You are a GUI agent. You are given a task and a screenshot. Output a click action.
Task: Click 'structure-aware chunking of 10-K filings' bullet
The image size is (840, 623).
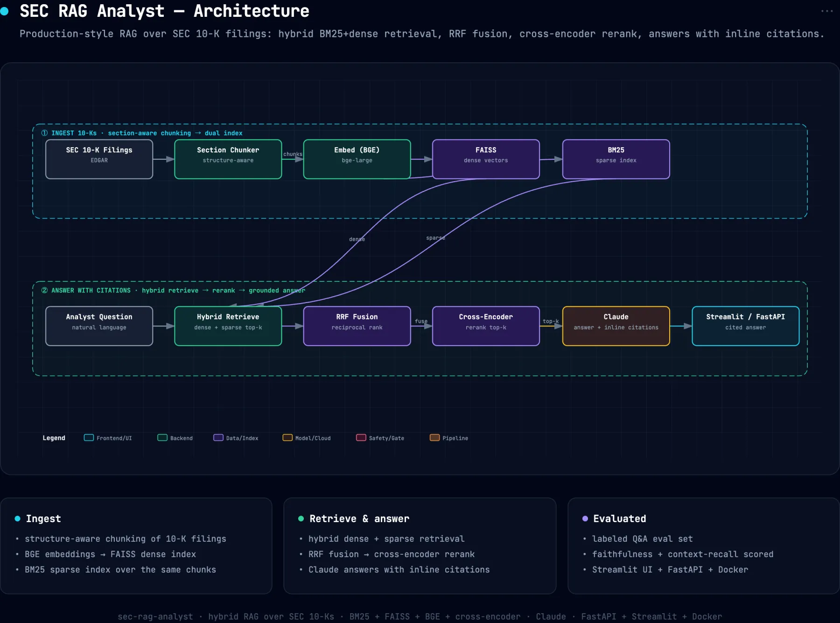tap(126, 539)
